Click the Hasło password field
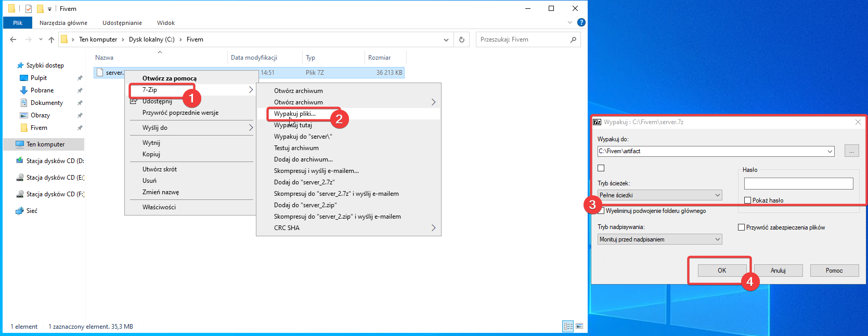This screenshot has width=868, height=336. [798, 183]
